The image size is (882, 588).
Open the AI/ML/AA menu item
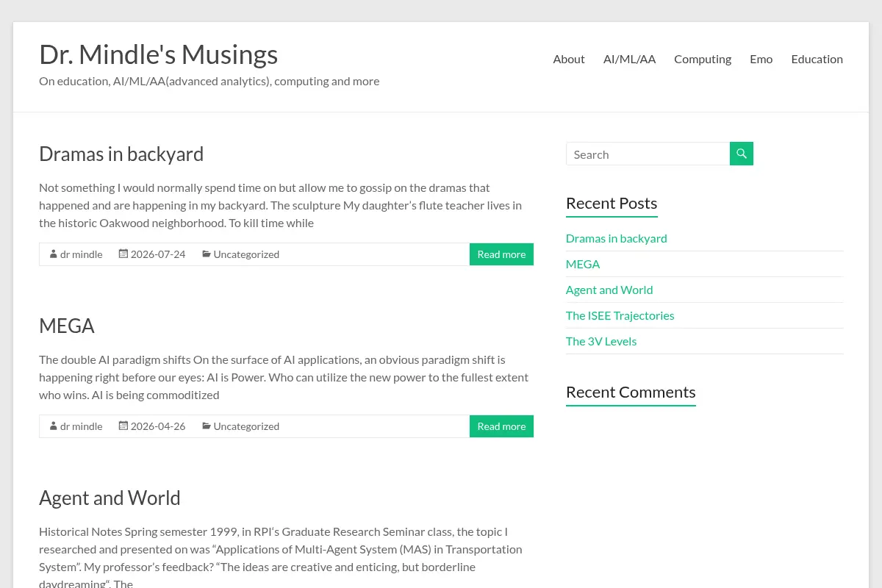tap(629, 59)
